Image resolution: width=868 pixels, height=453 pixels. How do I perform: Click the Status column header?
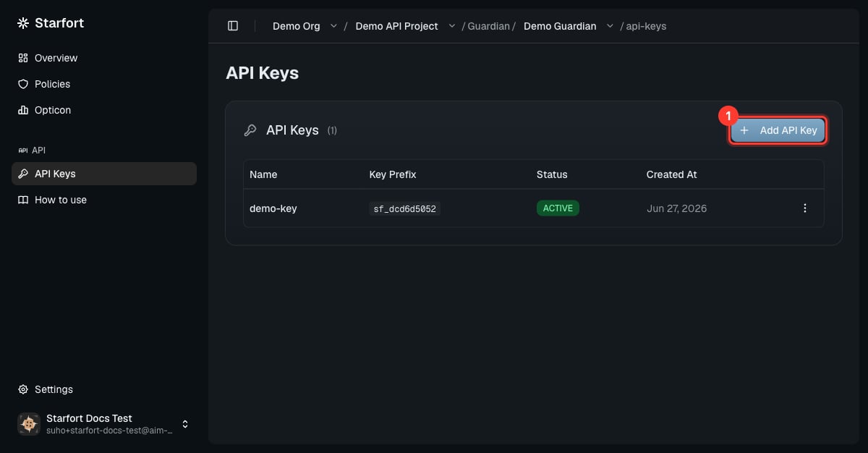[552, 174]
